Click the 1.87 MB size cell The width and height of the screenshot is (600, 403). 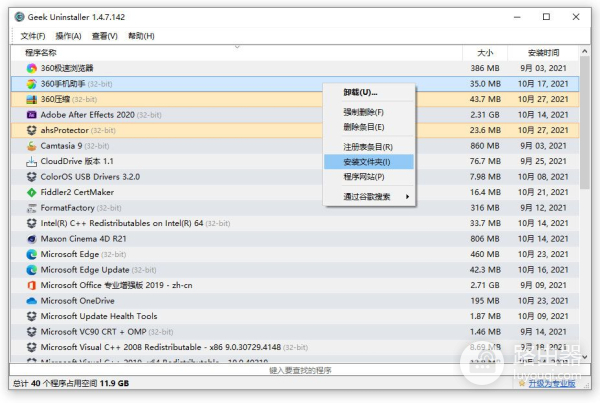pyautogui.click(x=485, y=317)
